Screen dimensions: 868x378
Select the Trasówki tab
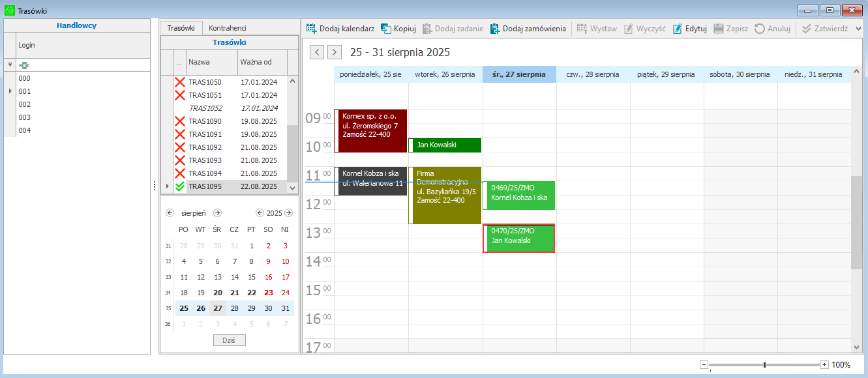click(181, 28)
